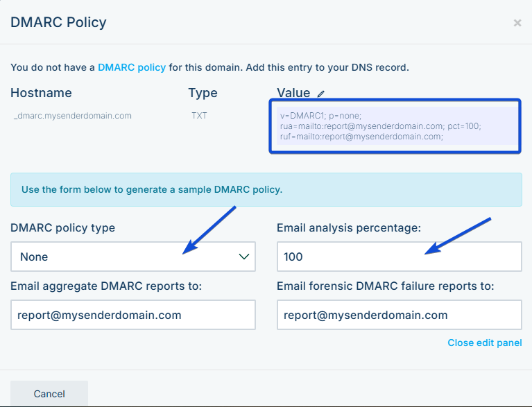532x407 pixels.
Task: Click the DMARC policy type label
Action: tap(62, 227)
